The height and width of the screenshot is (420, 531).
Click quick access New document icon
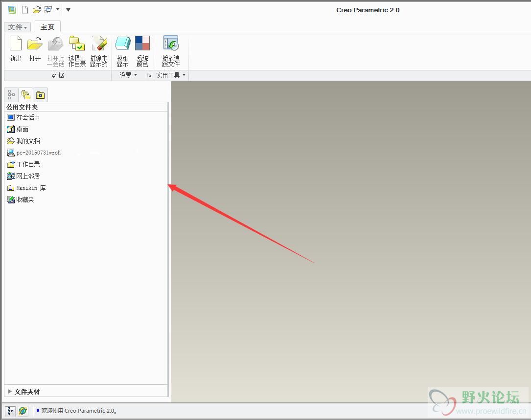coord(25,10)
